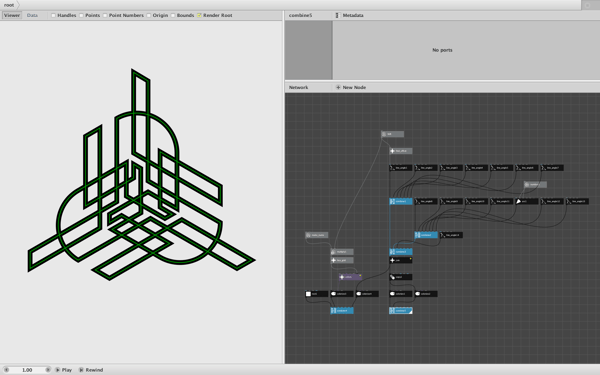Select the line_angle2 node
This screenshot has width=600, height=375.
tap(426, 168)
